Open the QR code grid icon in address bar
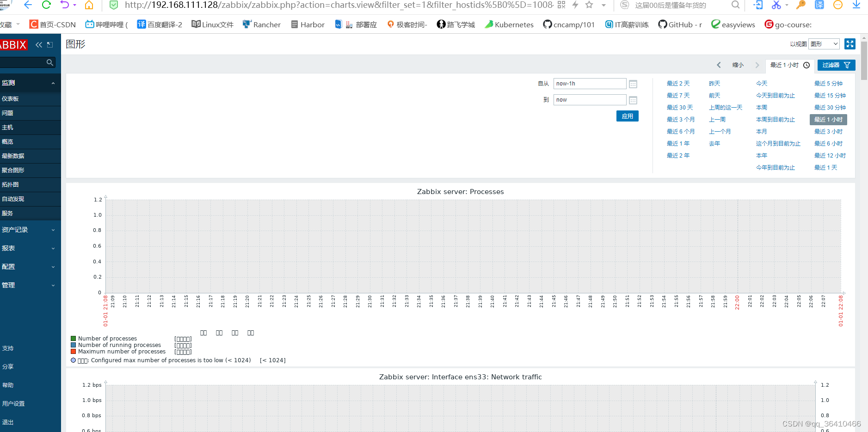Image resolution: width=868 pixels, height=432 pixels. [561, 5]
